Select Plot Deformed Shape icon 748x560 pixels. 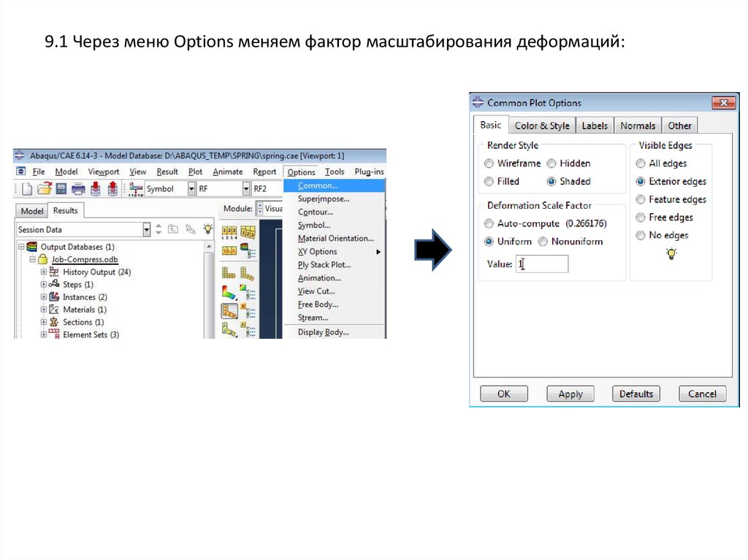[x=247, y=273]
